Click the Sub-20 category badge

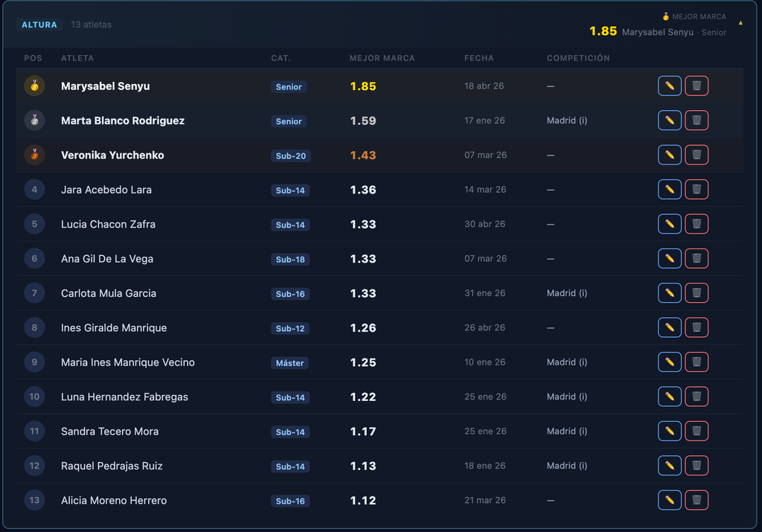coord(291,156)
